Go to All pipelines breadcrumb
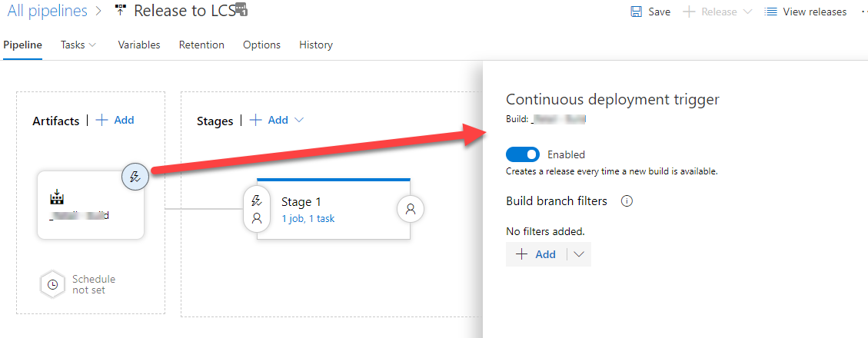 (x=47, y=11)
